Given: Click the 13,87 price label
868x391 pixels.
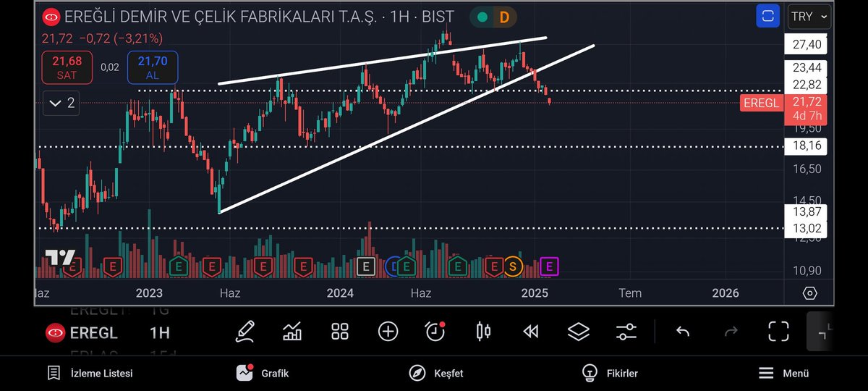Looking at the screenshot, I should (x=807, y=212).
